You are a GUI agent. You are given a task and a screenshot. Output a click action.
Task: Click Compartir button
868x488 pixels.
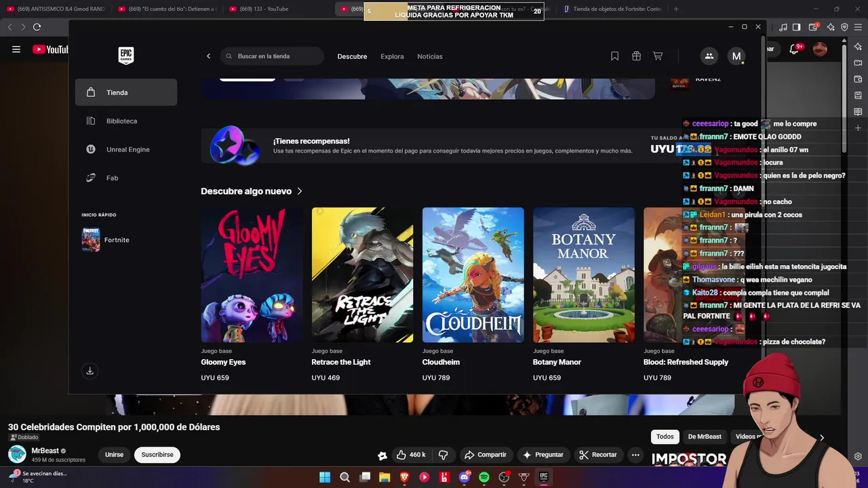(485, 455)
